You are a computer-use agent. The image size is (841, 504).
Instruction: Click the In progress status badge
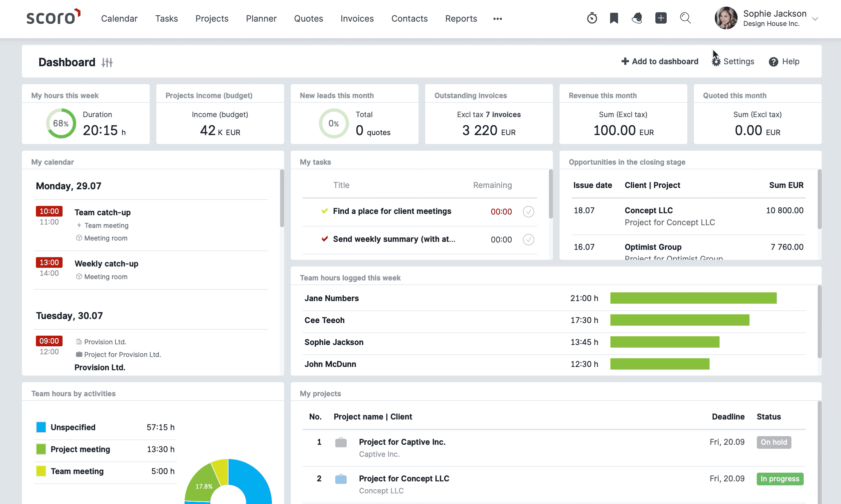coord(780,479)
